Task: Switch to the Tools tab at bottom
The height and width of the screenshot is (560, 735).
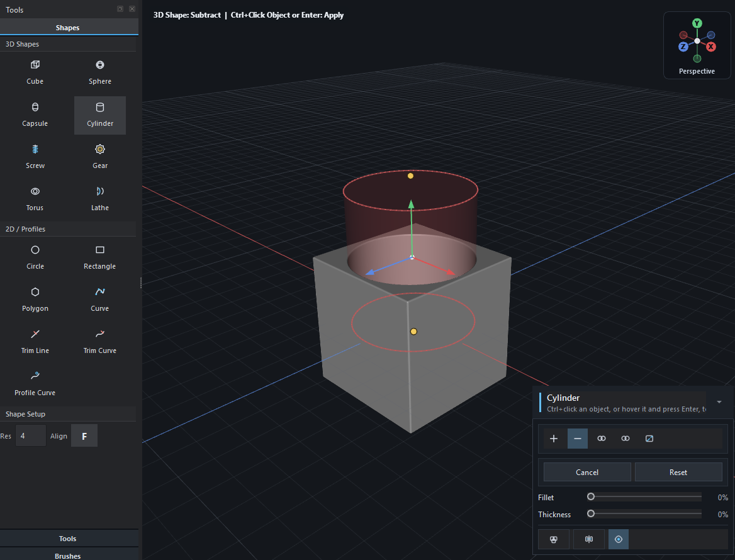Action: (68, 539)
